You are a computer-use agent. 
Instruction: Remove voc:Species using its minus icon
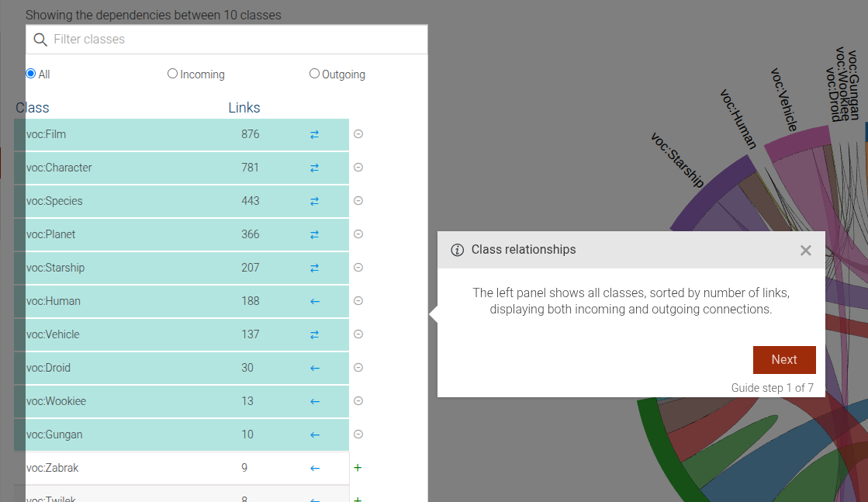point(358,201)
